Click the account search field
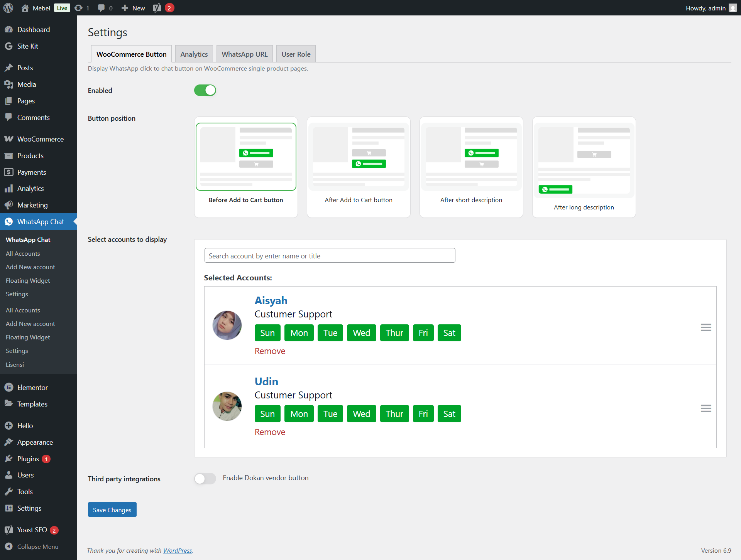The width and height of the screenshot is (741, 560). click(329, 255)
